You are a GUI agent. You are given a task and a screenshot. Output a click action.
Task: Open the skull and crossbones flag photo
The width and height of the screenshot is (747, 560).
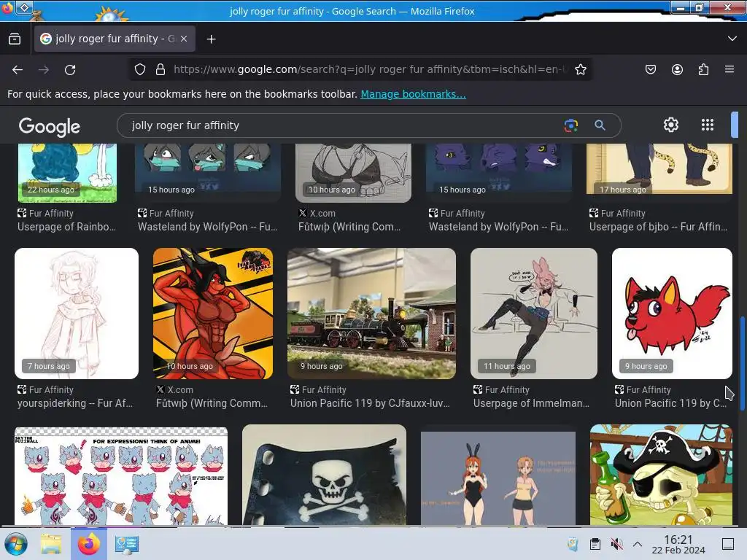[324, 475]
